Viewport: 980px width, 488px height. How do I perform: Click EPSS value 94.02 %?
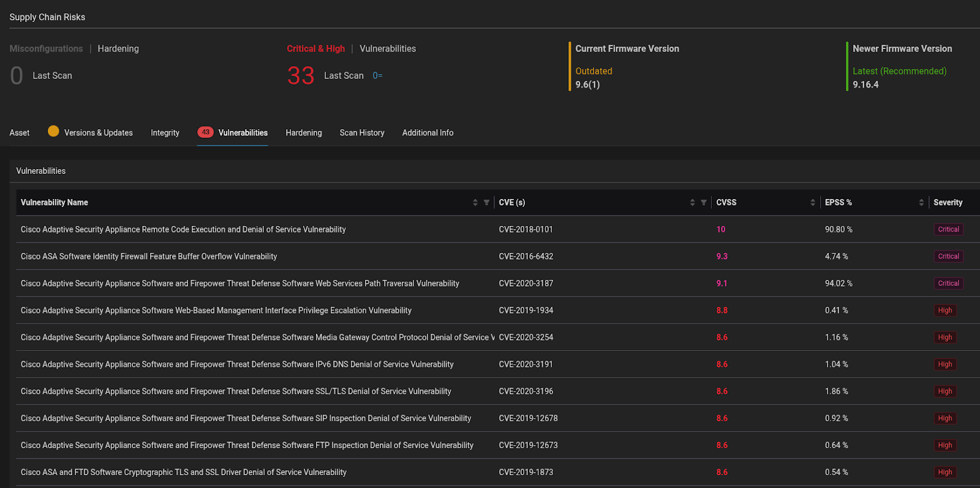839,283
